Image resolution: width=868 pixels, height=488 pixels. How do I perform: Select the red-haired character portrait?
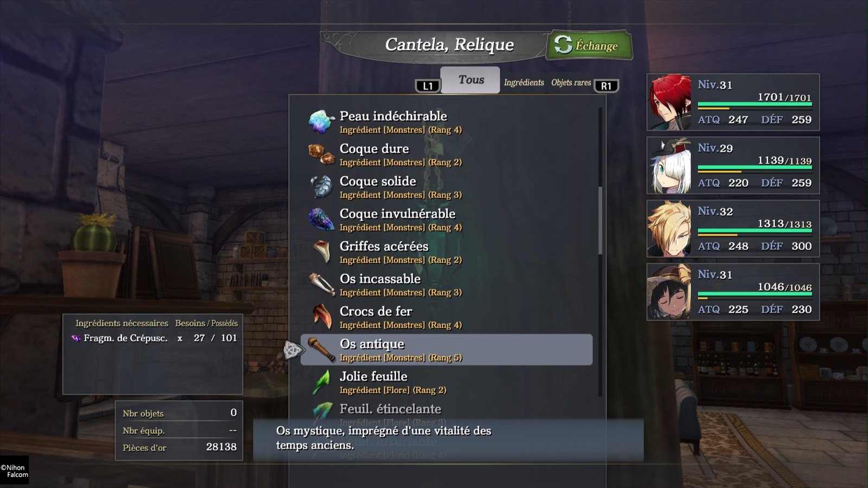tap(670, 102)
